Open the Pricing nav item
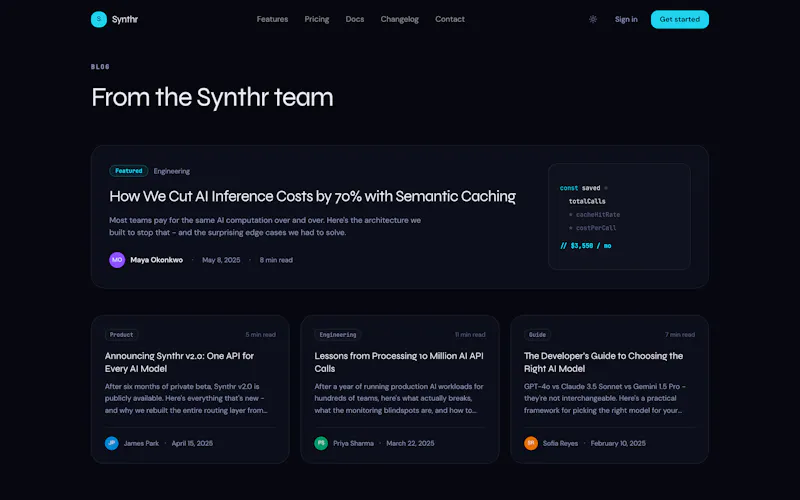 click(x=317, y=19)
